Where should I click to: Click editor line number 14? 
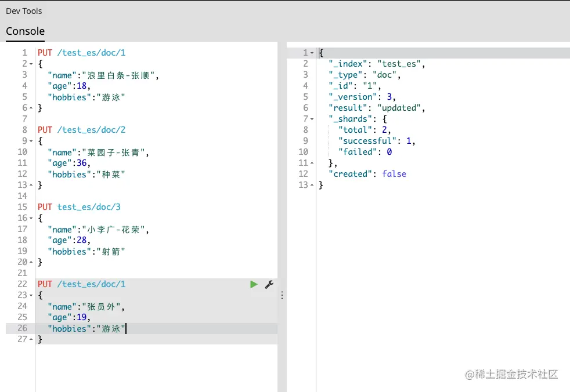coord(22,196)
